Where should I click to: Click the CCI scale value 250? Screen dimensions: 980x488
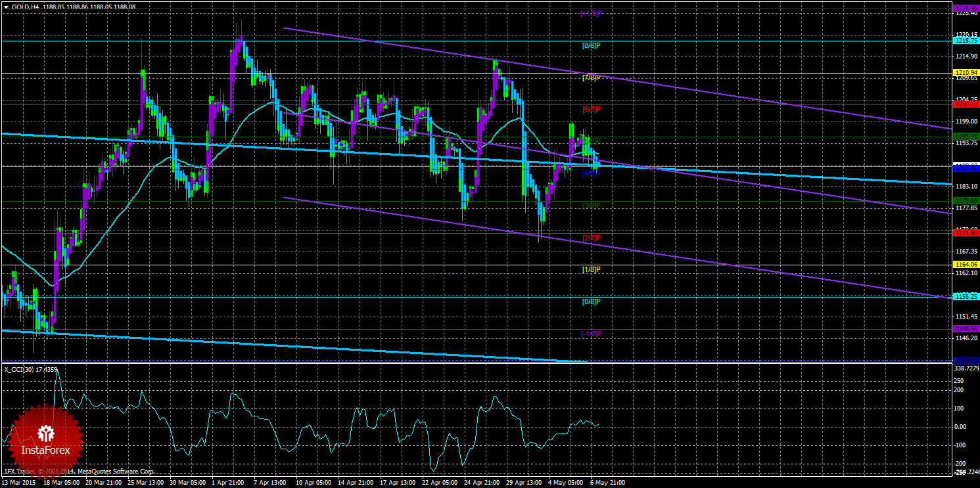pos(960,380)
